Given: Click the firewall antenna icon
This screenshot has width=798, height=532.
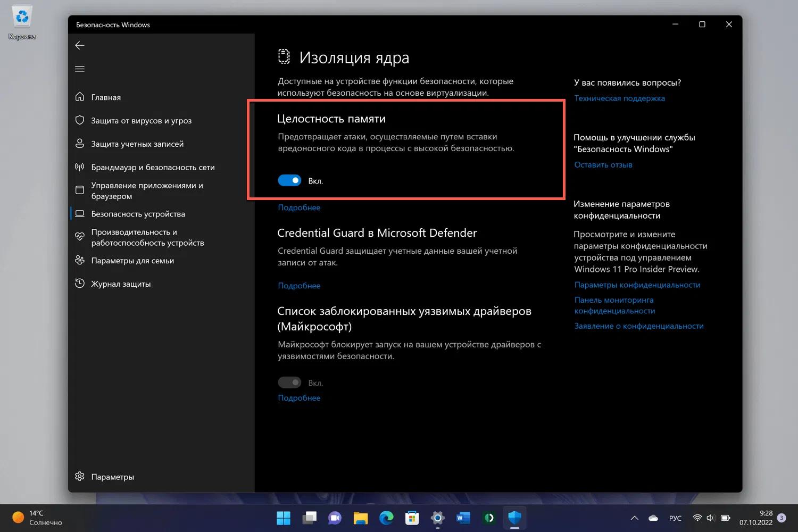Looking at the screenshot, I should pos(80,167).
